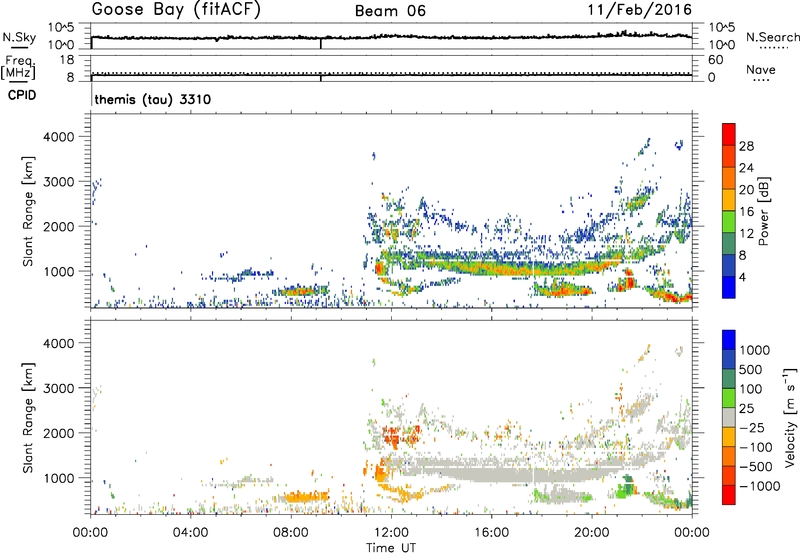Click the '16:00' time tick label
Screen dimensions: 800x554
pyautogui.click(x=491, y=533)
